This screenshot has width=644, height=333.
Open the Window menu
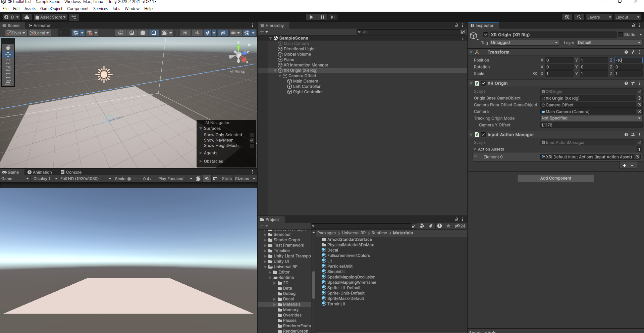[132, 9]
